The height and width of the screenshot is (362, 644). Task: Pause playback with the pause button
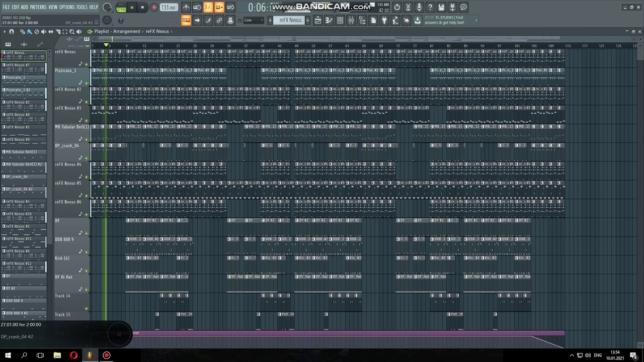click(132, 8)
